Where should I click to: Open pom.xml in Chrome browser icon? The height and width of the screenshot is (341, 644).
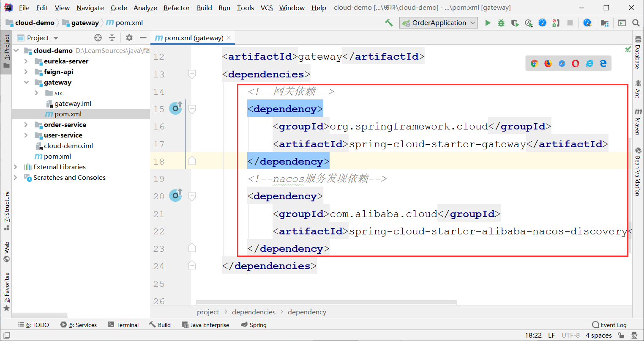535,63
